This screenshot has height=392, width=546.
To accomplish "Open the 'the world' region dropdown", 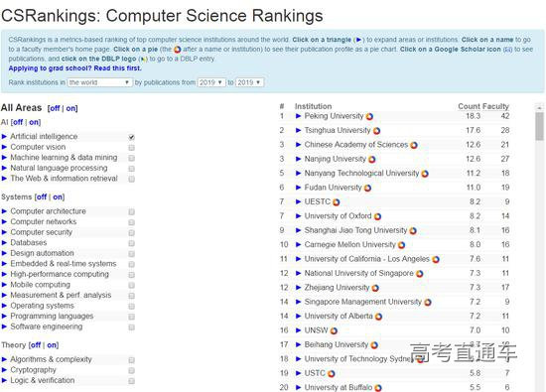I will (x=99, y=82).
